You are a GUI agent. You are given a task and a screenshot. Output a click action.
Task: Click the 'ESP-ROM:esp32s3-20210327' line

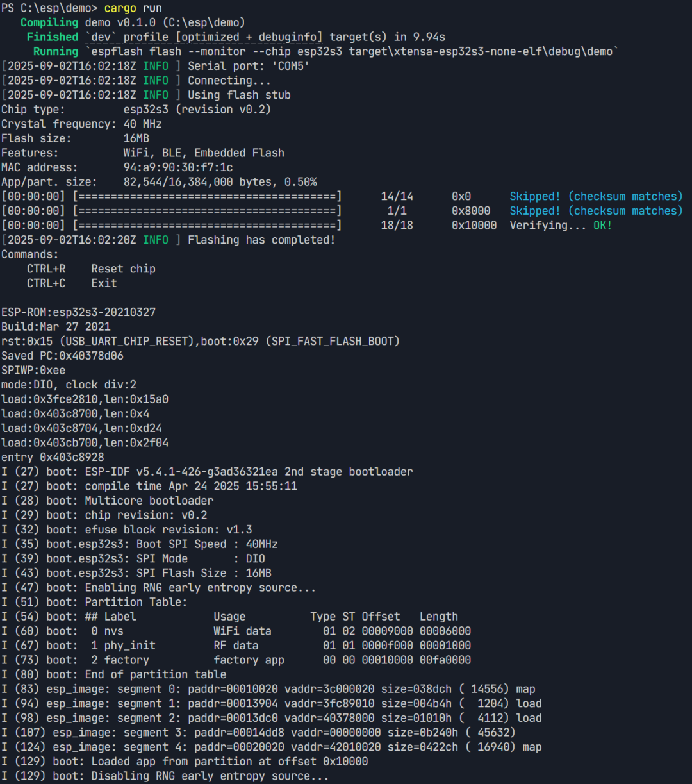[x=79, y=312]
